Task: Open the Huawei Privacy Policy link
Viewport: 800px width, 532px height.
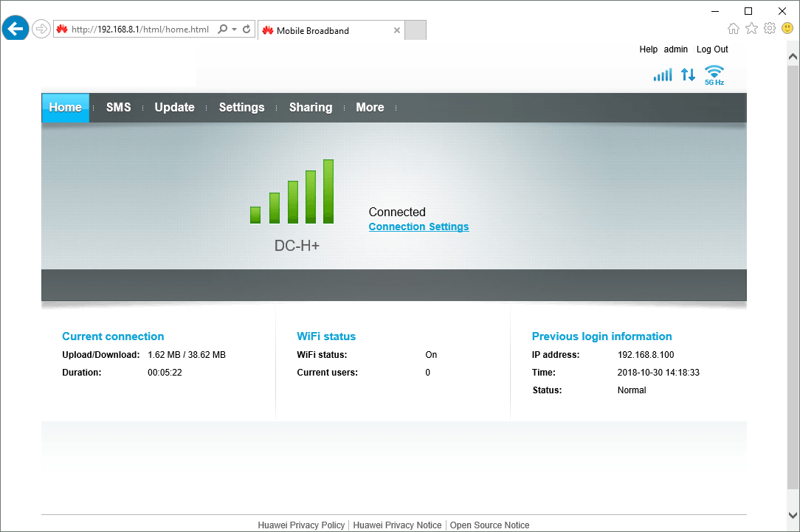Action: [301, 525]
